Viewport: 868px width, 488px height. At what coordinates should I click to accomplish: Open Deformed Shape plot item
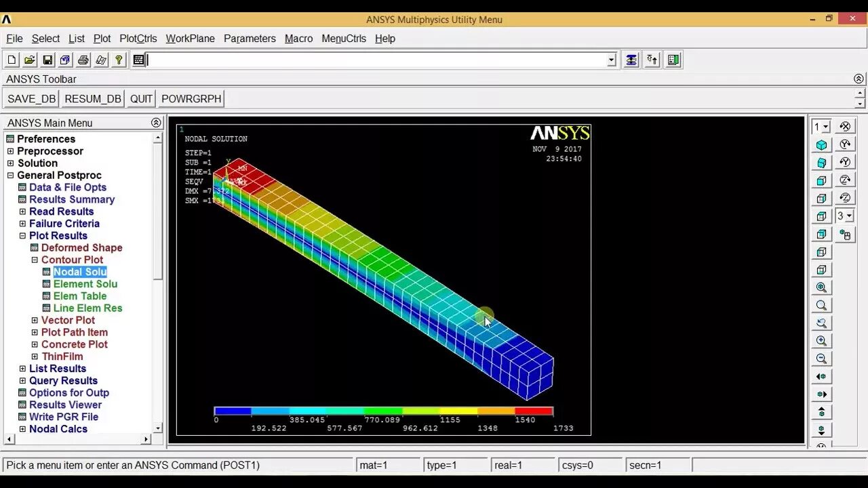[x=81, y=248]
